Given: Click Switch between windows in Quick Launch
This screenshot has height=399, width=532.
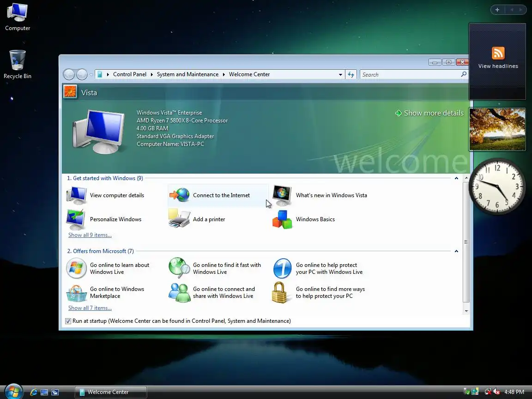Looking at the screenshot, I should click(x=54, y=392).
